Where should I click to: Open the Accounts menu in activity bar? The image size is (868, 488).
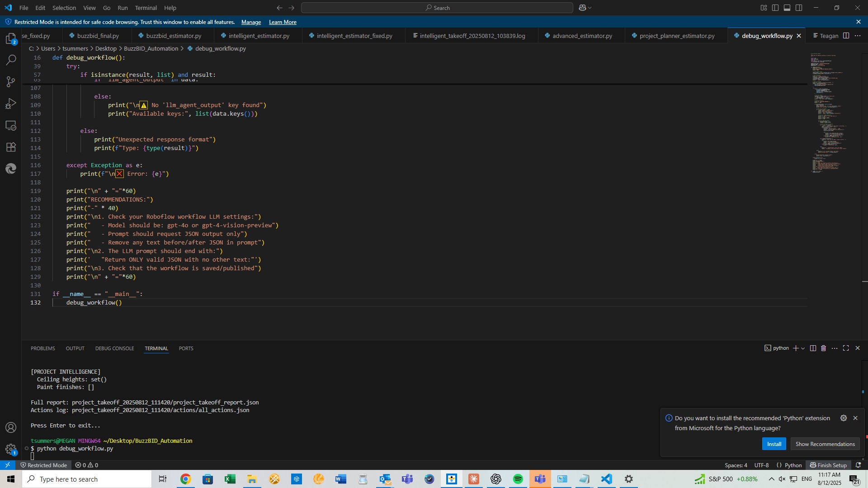(11, 427)
